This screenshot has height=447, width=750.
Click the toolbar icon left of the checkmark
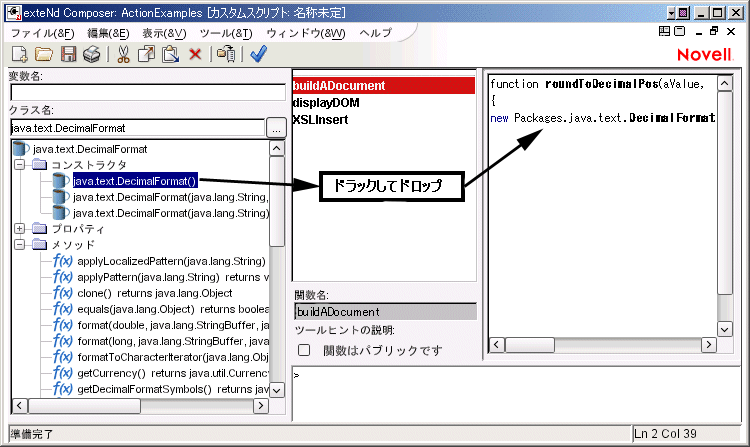pos(226,54)
